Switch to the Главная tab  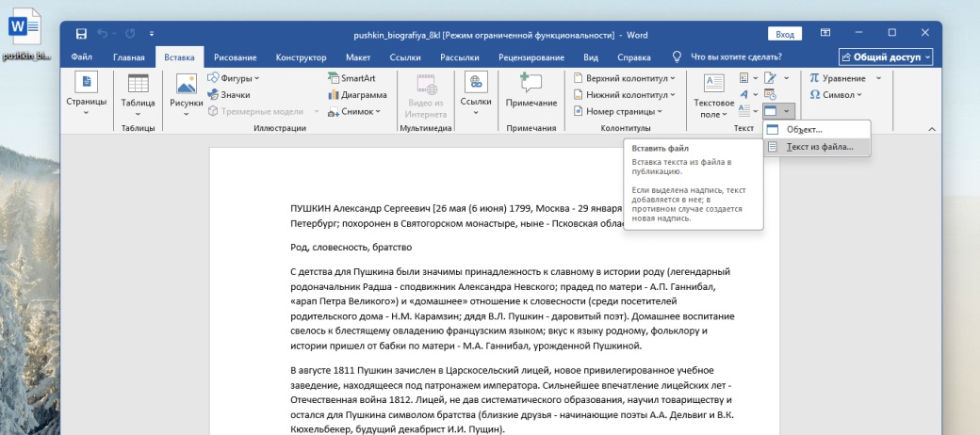point(129,57)
